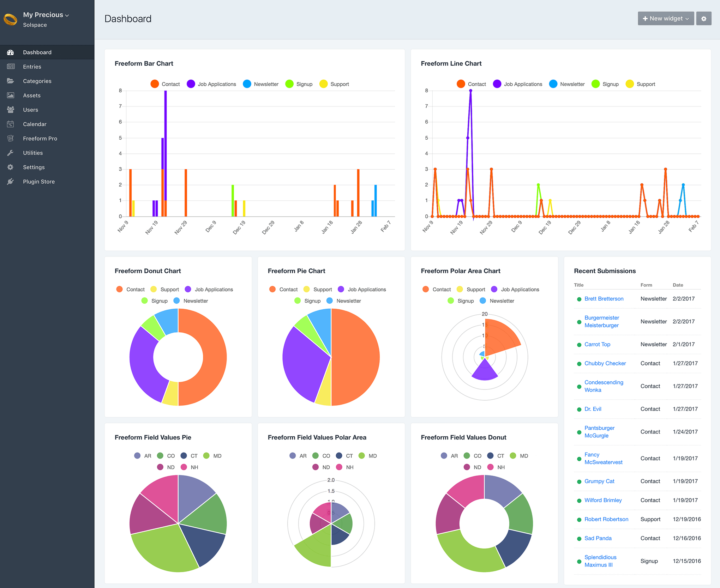The image size is (720, 588).
Task: Select the Utilities wrench icon
Action: (10, 153)
